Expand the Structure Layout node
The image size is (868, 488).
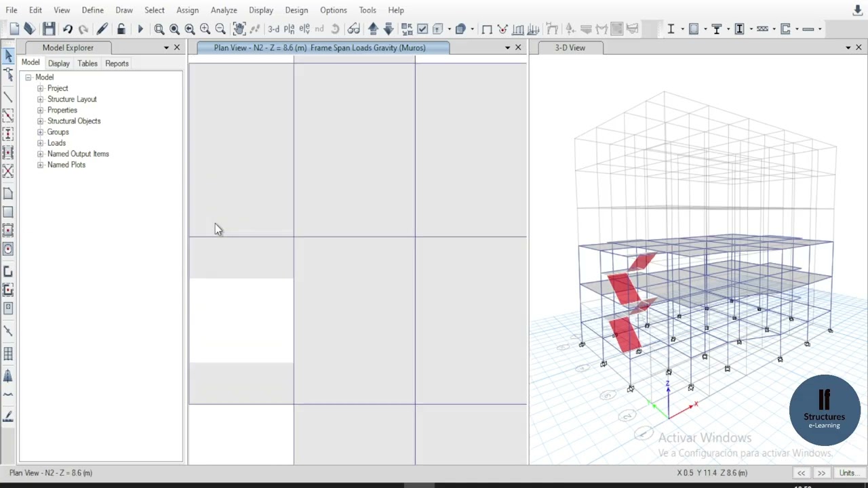point(40,99)
